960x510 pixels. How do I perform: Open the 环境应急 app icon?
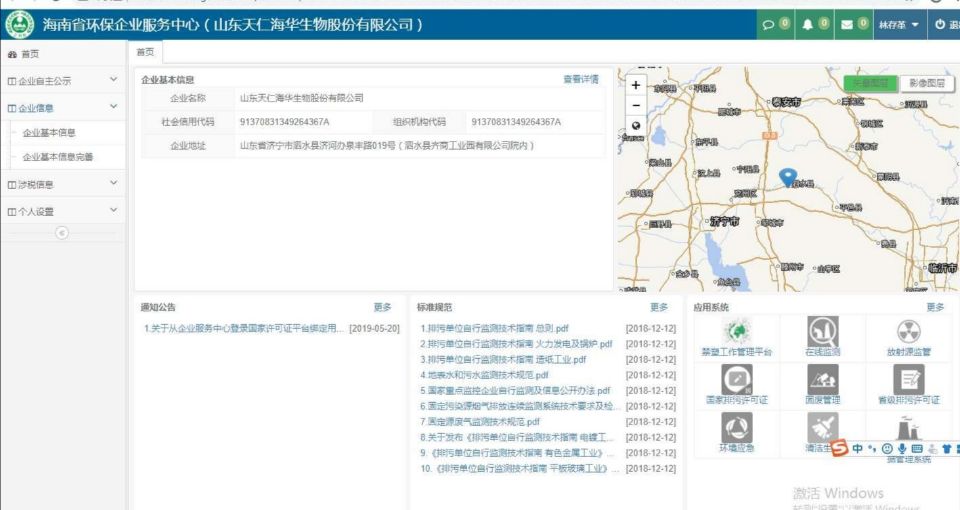coord(737,427)
